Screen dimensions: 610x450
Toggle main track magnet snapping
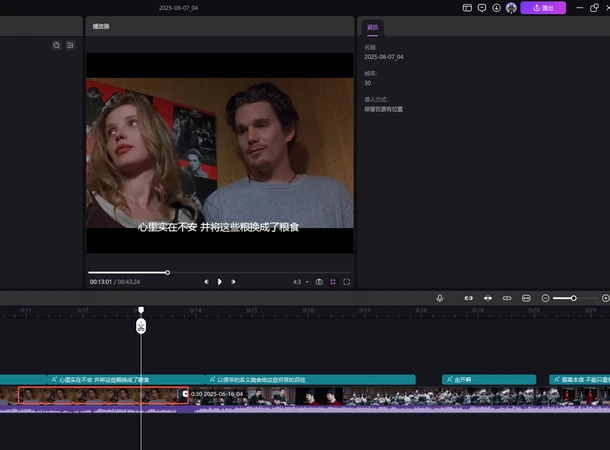click(468, 298)
